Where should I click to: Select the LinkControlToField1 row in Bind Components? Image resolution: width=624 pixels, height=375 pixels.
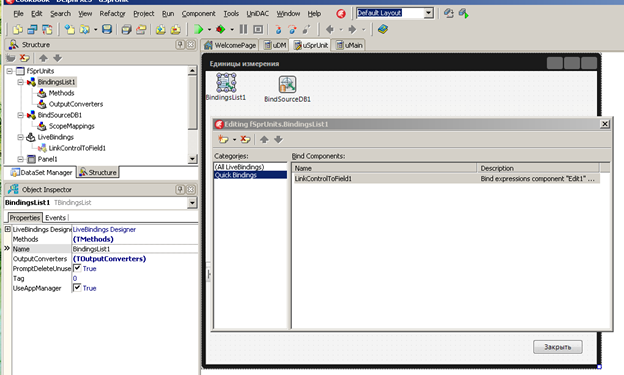[446, 179]
